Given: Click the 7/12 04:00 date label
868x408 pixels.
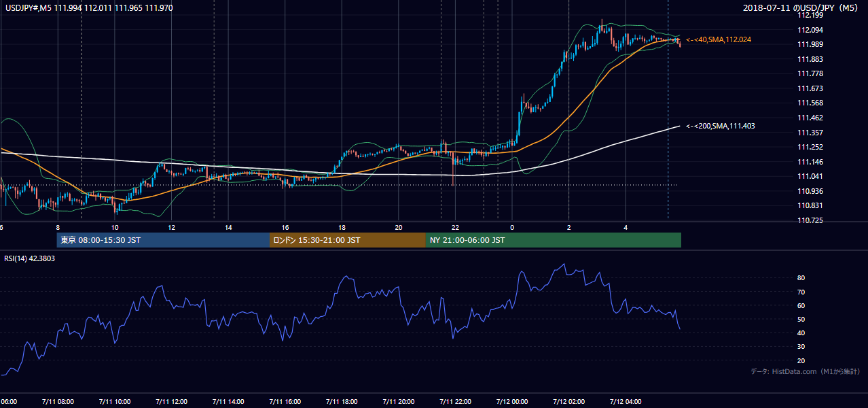Looking at the screenshot, I should [x=626, y=402].
